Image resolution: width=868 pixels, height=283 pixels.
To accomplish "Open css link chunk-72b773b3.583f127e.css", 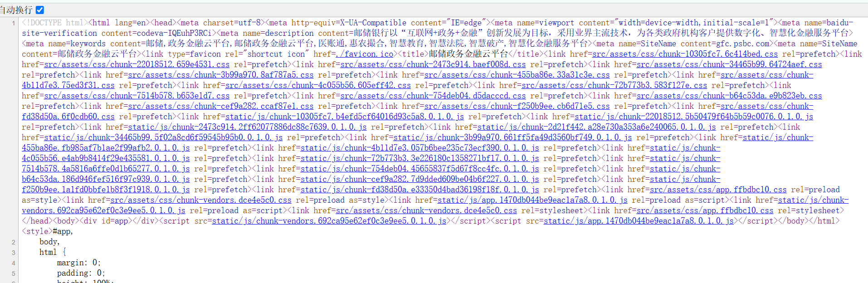I will (614, 85).
